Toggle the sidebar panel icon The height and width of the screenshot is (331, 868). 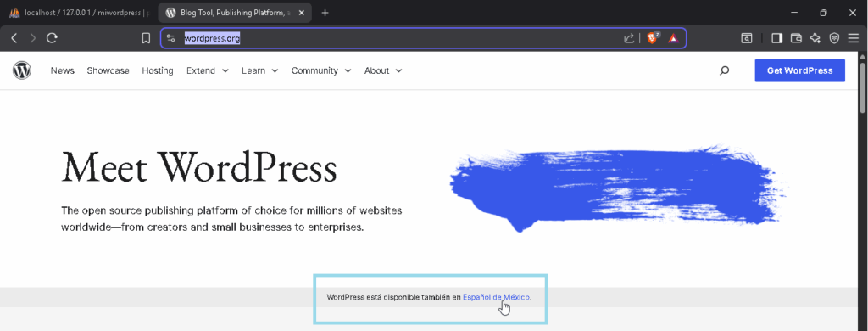coord(777,38)
